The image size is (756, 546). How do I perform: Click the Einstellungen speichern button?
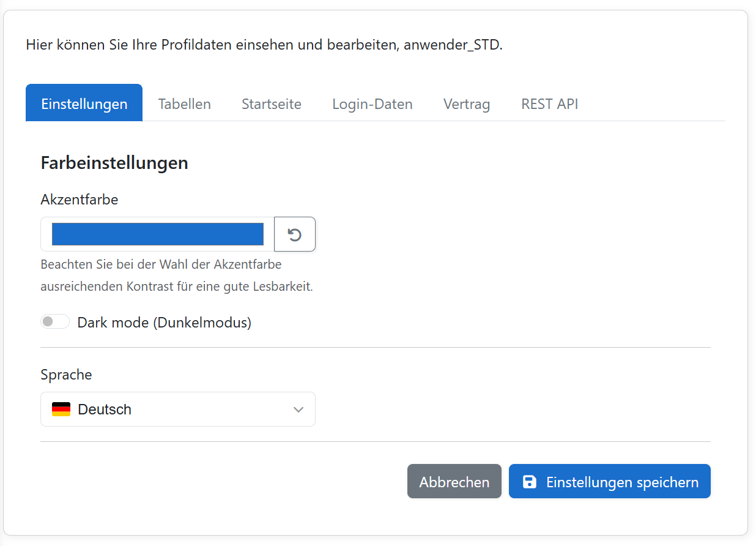[609, 481]
